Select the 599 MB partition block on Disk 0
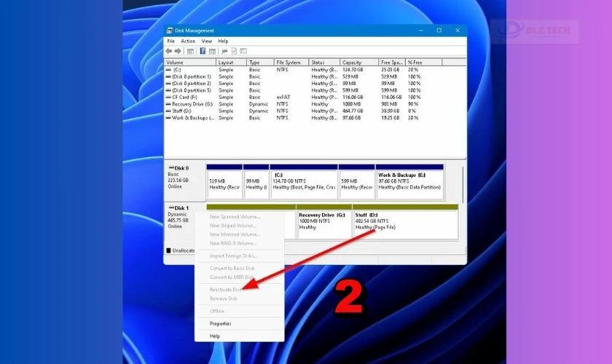Viewport: 612px width, 364px height. coord(357,182)
